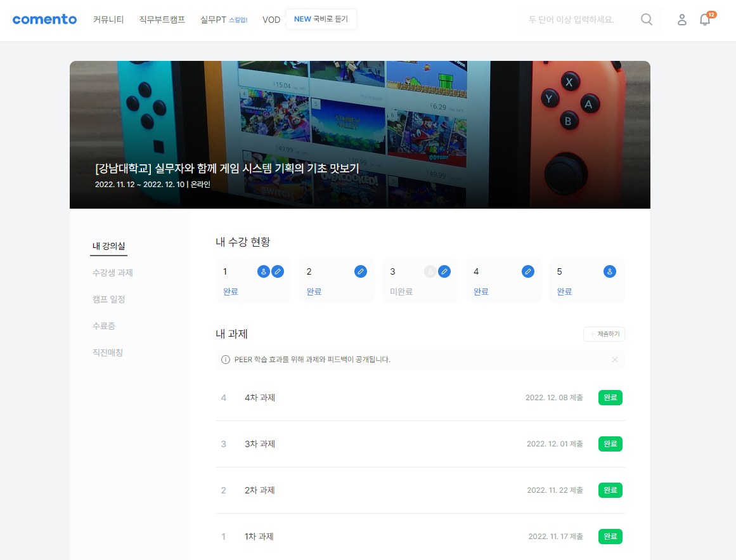The image size is (736, 560).
Task: Click the 완료 badge for 2차 과제
Action: (610, 490)
